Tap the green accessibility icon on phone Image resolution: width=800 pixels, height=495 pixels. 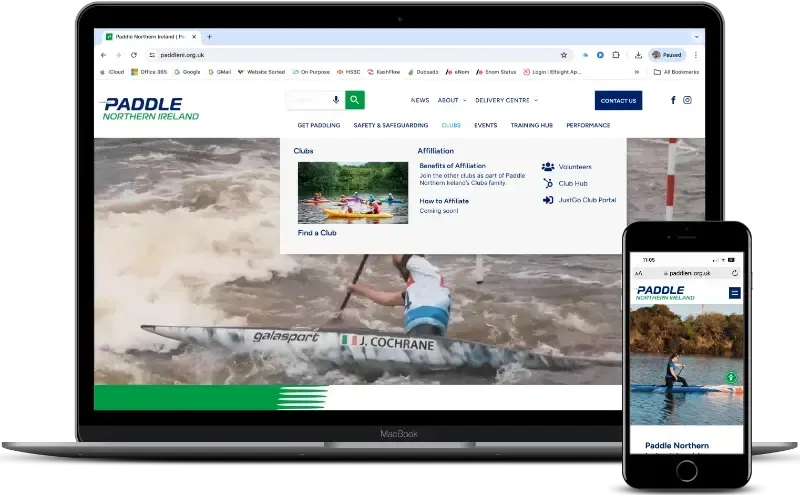pos(731,378)
